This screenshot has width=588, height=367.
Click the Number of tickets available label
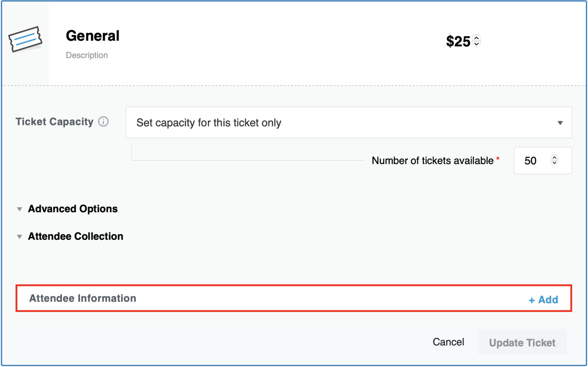[x=432, y=161]
